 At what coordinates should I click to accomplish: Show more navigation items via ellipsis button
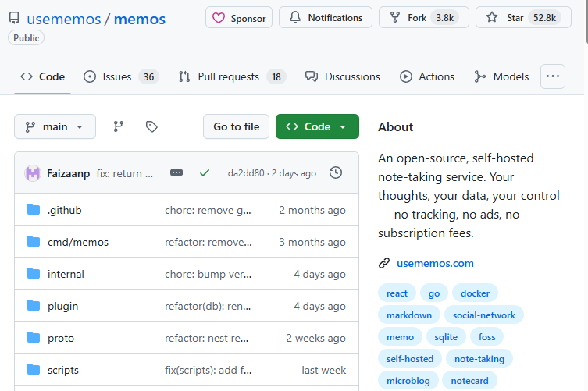coord(553,76)
